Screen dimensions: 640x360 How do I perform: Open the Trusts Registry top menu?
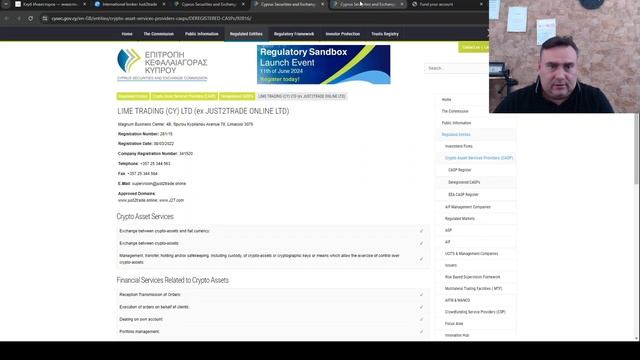pos(385,34)
